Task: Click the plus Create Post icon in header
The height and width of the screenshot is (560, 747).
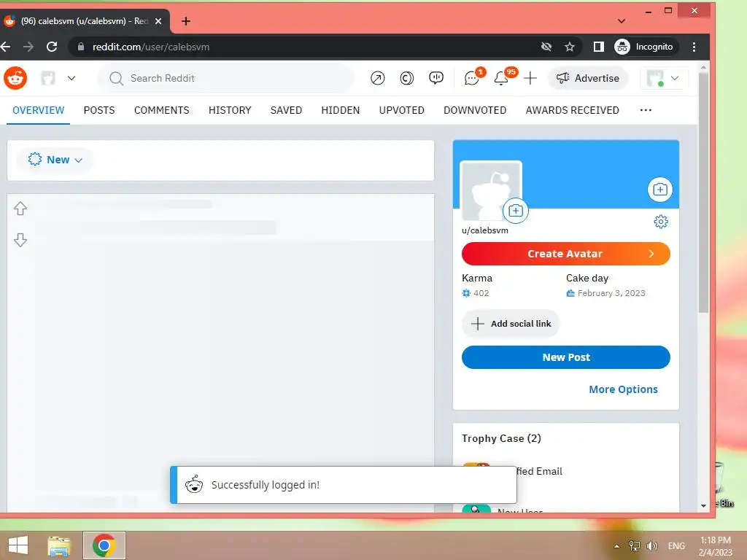Action: pyautogui.click(x=530, y=78)
